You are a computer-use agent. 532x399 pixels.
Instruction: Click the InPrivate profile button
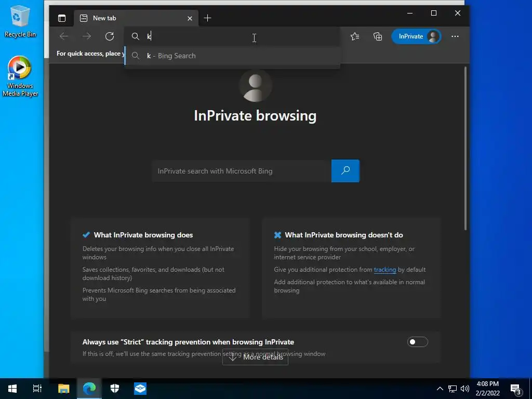tap(416, 36)
